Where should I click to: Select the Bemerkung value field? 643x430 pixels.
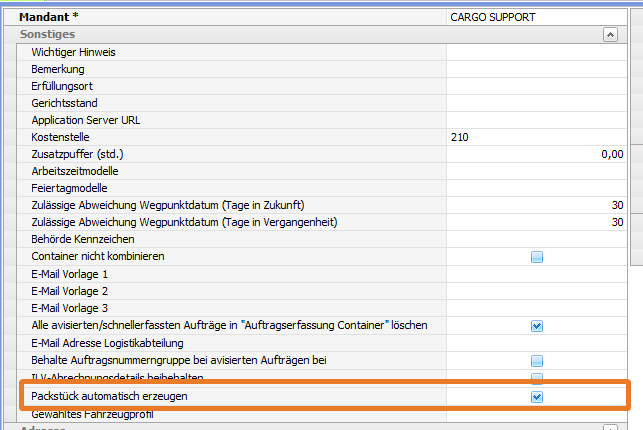(536, 69)
